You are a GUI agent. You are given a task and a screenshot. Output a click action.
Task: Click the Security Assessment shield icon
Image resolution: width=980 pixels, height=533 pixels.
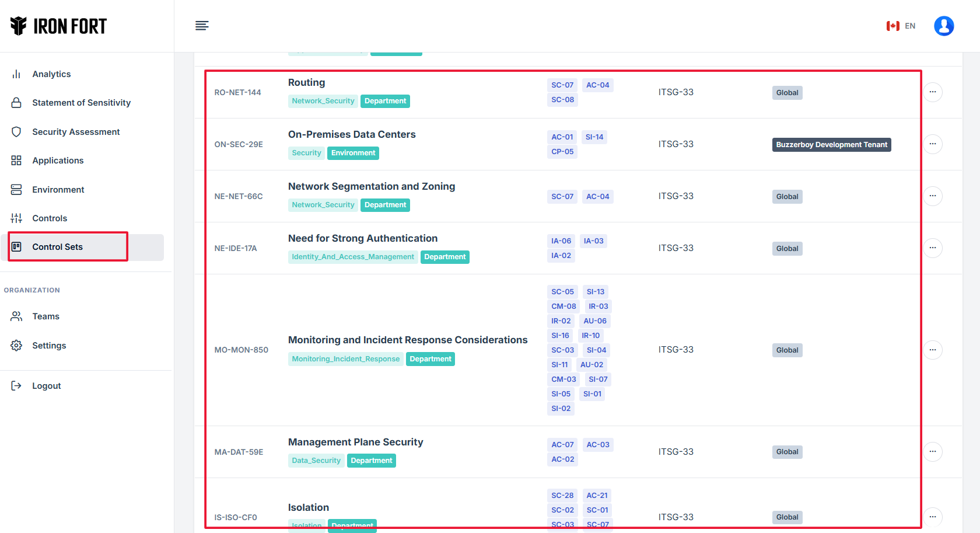click(16, 132)
